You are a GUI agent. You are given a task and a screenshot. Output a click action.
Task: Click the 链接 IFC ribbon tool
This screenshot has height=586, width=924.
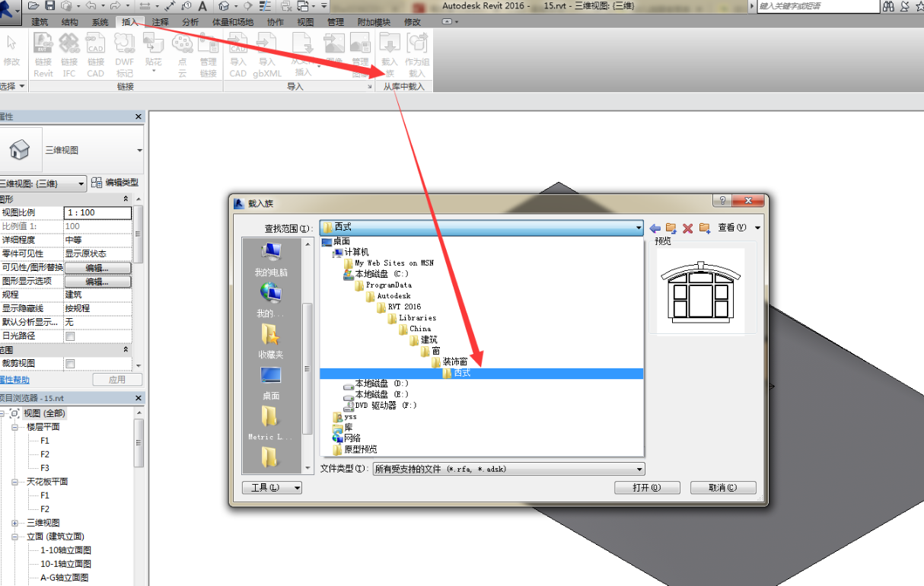click(x=69, y=56)
